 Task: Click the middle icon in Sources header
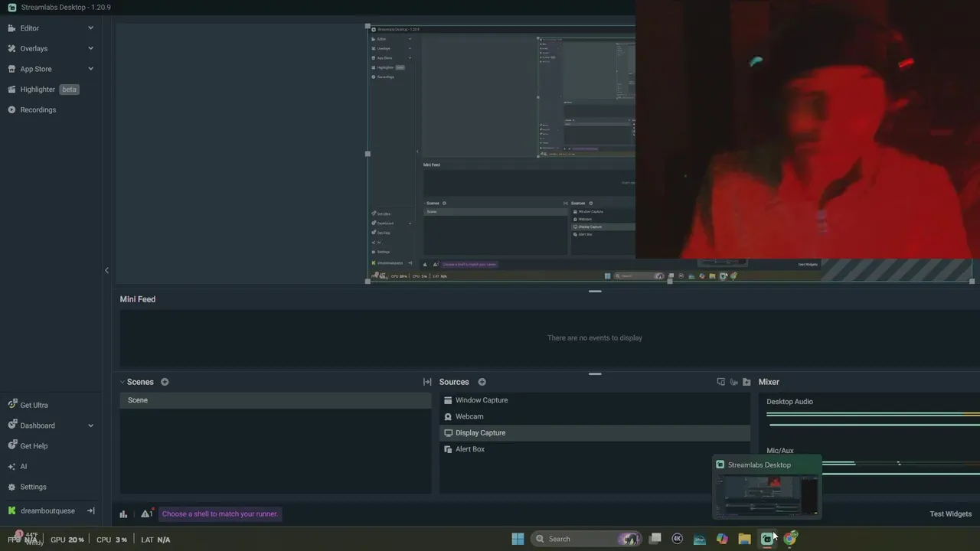pyautogui.click(x=733, y=382)
